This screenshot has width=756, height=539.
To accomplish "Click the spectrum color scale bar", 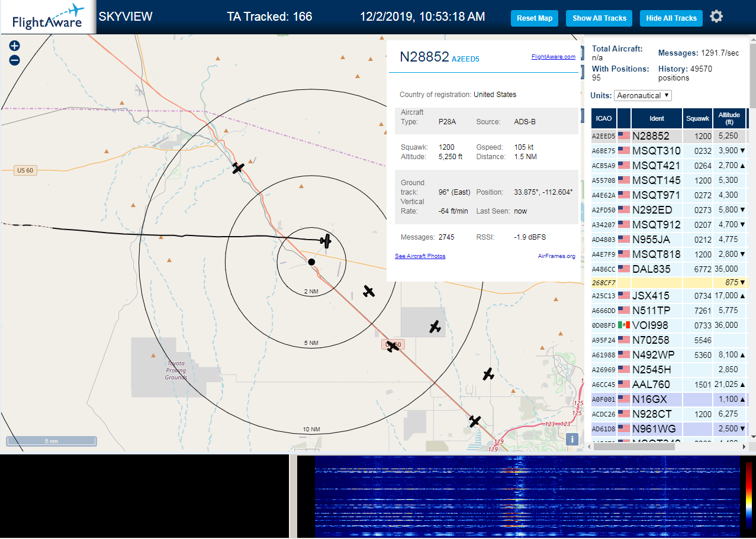I will pos(749,495).
